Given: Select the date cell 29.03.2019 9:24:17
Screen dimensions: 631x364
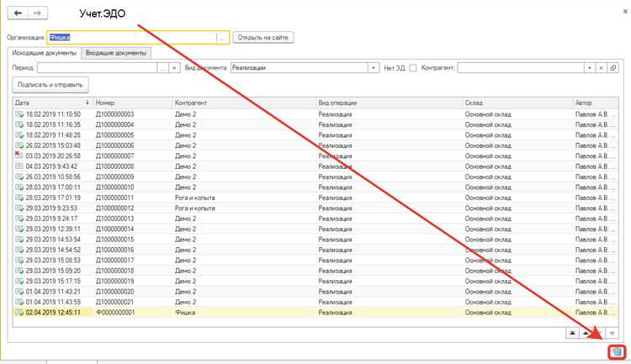Looking at the screenshot, I should pos(51,219).
